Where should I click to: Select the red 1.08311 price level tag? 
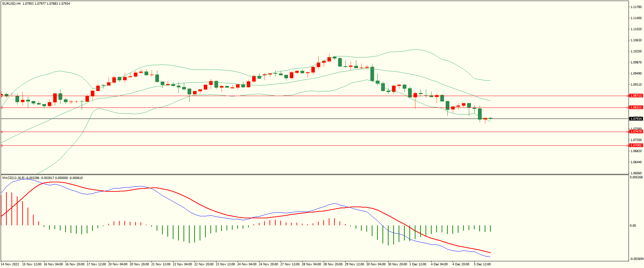[636, 107]
